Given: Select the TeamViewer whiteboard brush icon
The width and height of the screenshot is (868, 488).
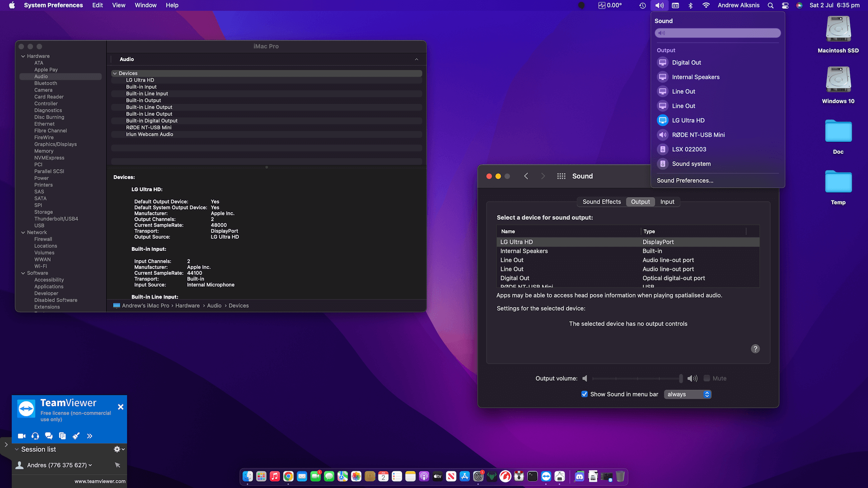Looking at the screenshot, I should pos(76,436).
